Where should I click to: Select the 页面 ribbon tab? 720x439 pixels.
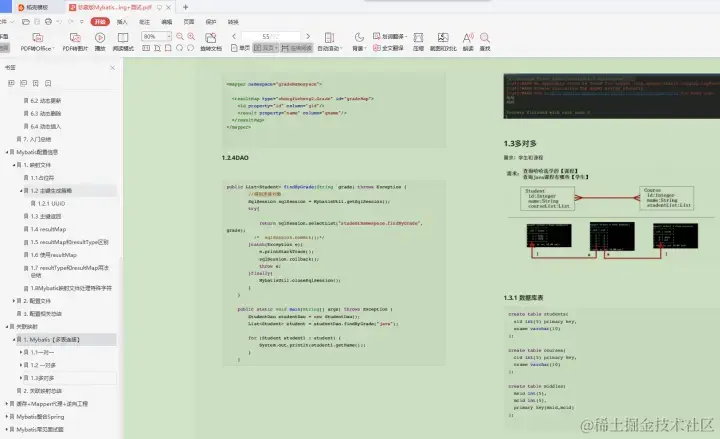(189, 22)
